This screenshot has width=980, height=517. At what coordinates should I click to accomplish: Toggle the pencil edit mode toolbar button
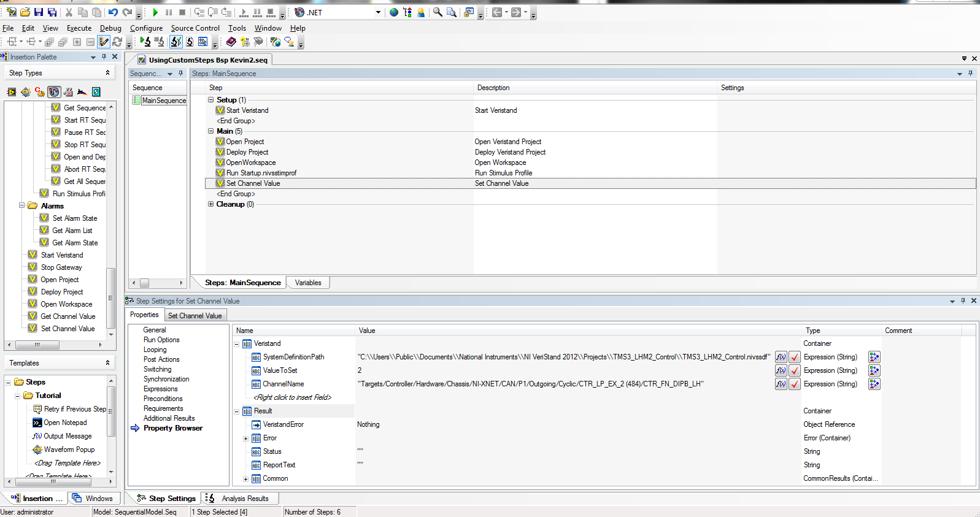pos(104,42)
